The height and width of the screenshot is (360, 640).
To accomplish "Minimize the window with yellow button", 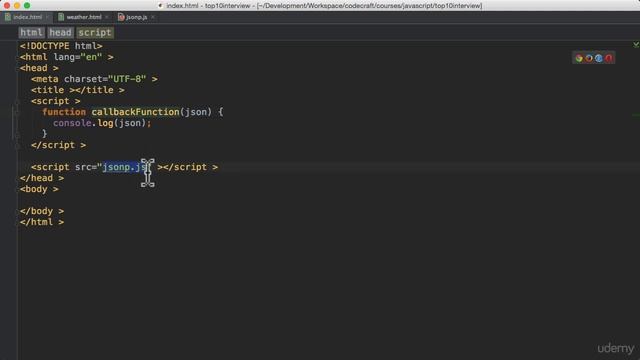I will [x=17, y=6].
